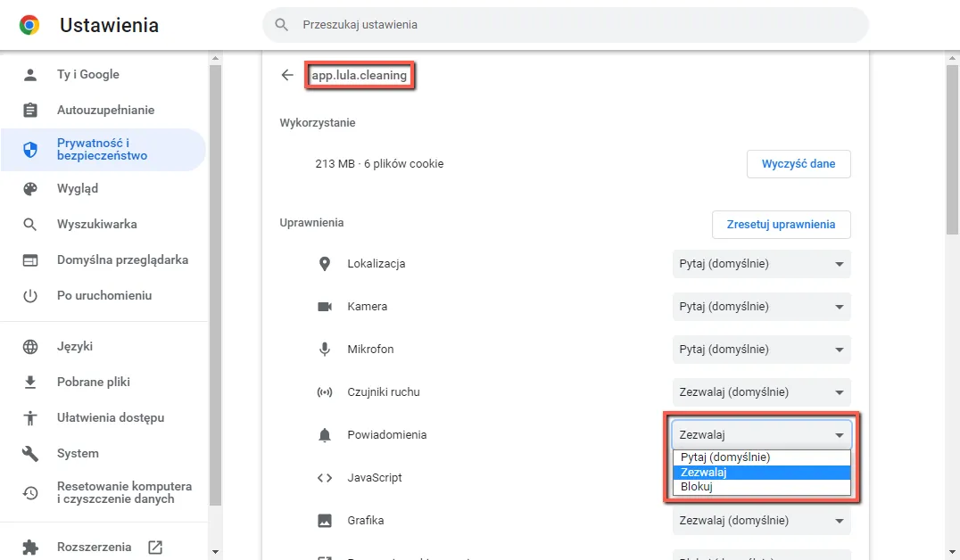960x560 pixels.
Task: Click the browser window icon for Domyślna przeglądarka
Action: pos(30,260)
